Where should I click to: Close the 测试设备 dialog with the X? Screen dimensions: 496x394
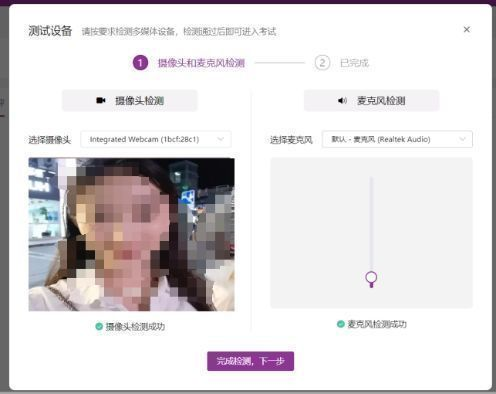(x=467, y=30)
